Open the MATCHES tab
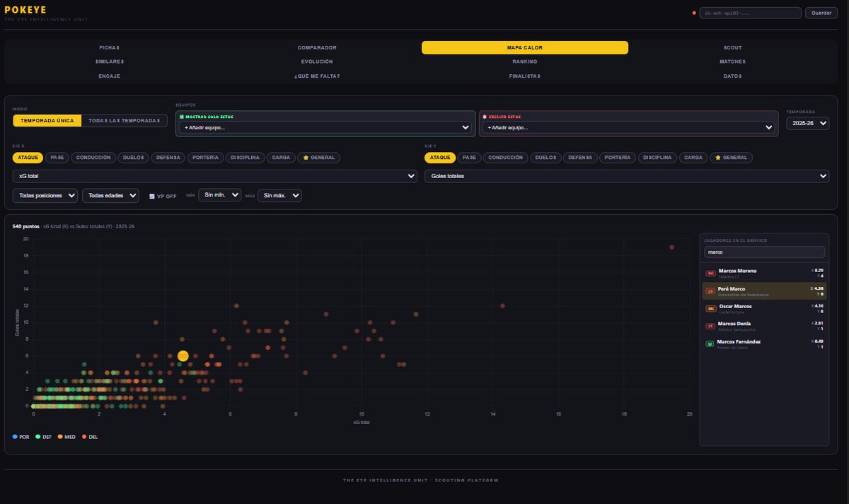 (x=732, y=61)
